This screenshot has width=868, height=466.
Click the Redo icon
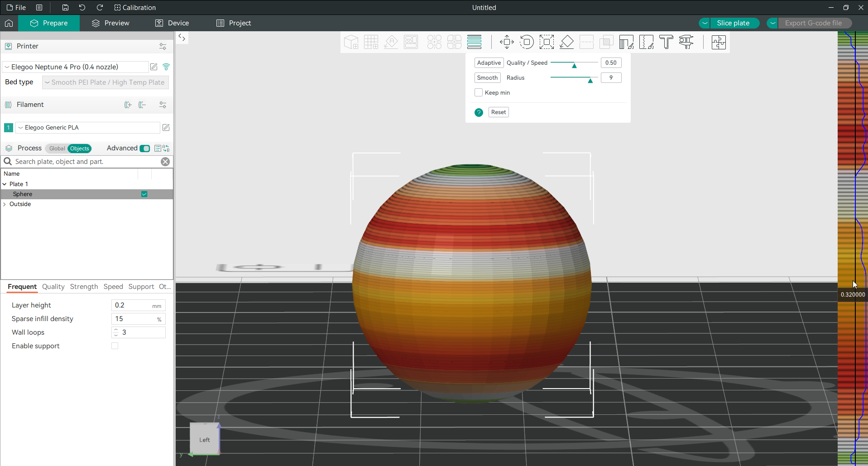100,7
